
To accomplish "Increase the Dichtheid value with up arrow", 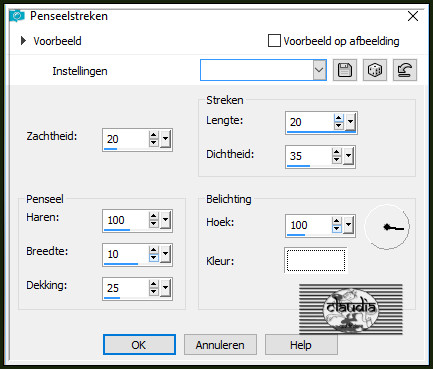I will point(337,152).
